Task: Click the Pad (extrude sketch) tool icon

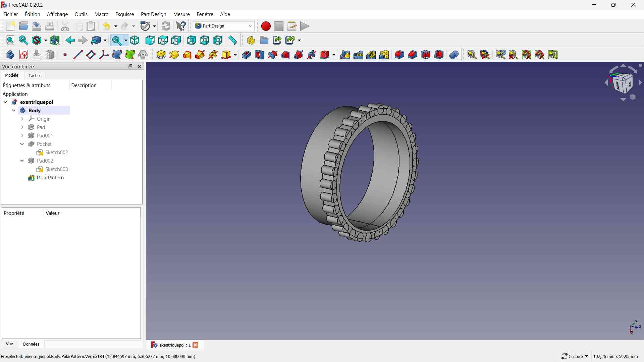Action: [161, 55]
